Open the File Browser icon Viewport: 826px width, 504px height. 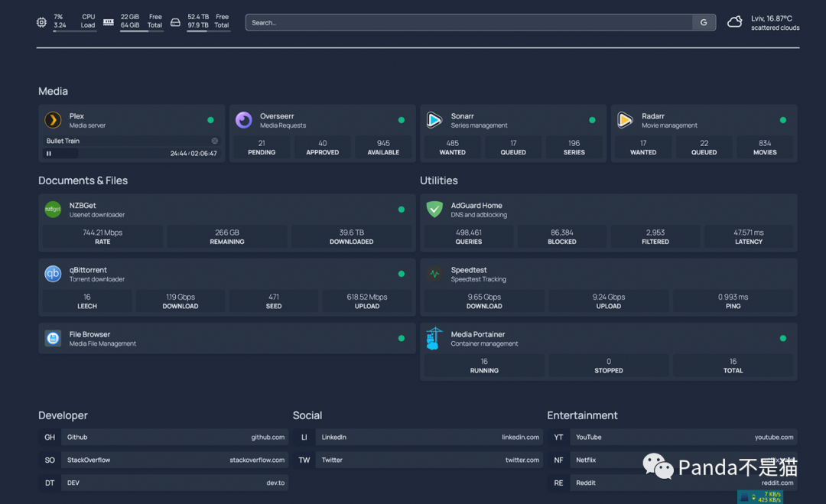click(53, 338)
